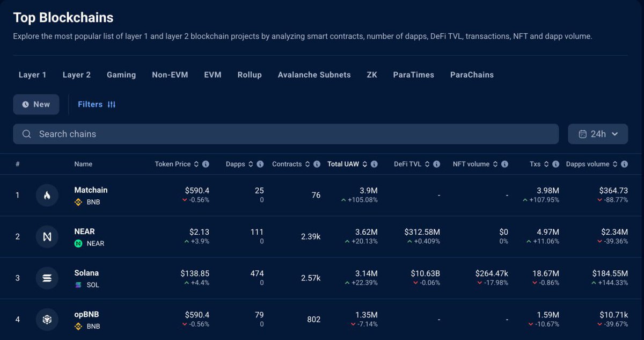Show Total UAW info icon

tap(374, 164)
